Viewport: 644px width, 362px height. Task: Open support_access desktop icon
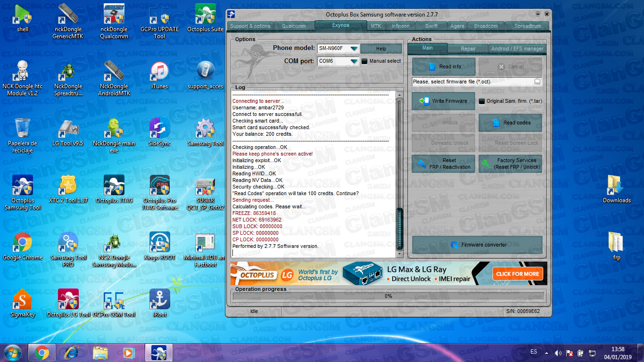[205, 75]
